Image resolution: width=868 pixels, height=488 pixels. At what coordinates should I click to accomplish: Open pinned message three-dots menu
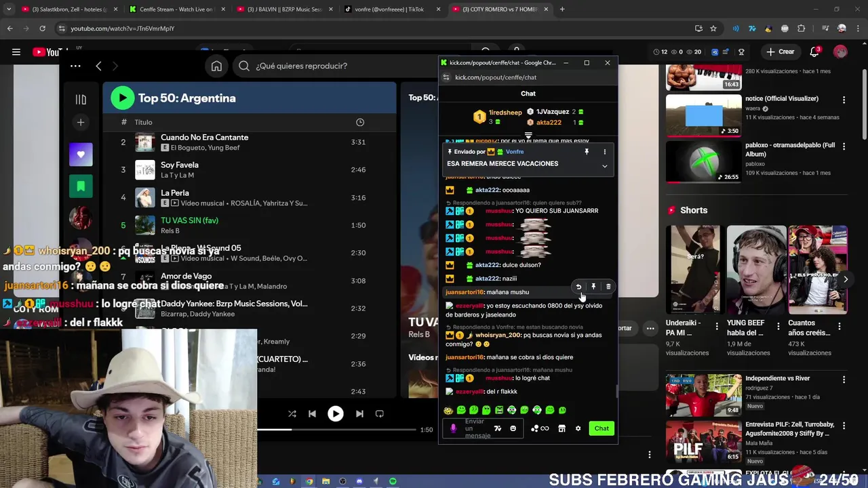[605, 152]
